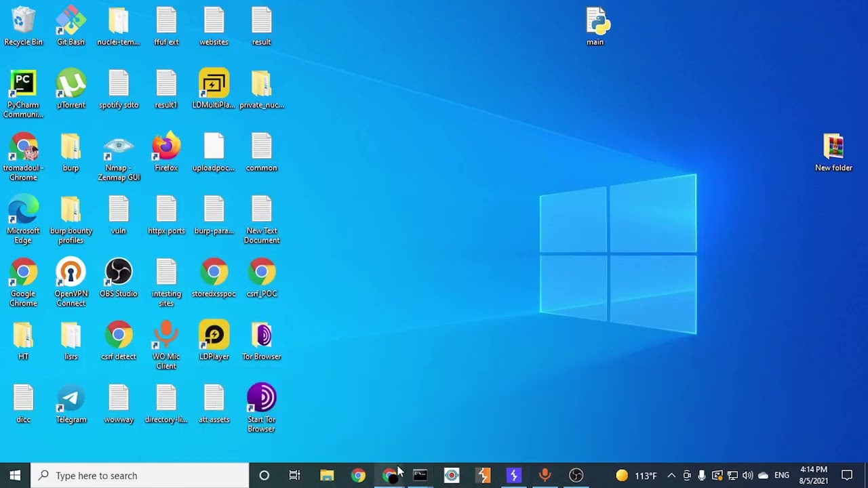Image resolution: width=868 pixels, height=488 pixels.
Task: Select the burp-para... text file
Action: tap(214, 216)
